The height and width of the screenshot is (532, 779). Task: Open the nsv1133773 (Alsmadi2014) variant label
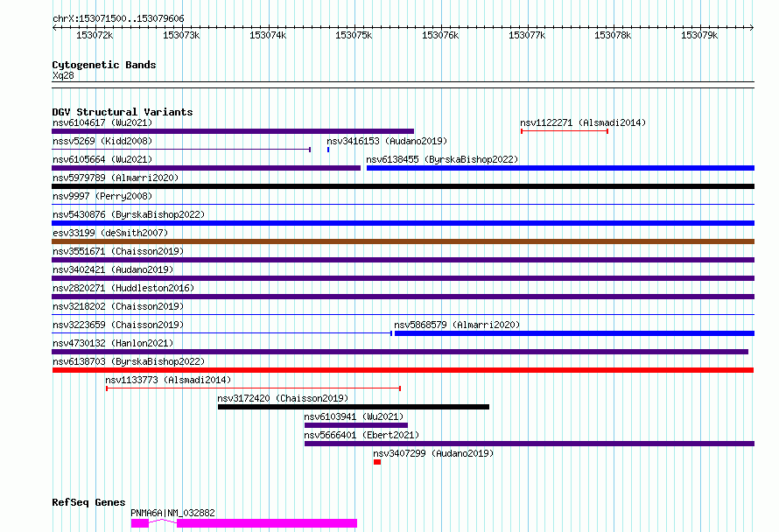click(168, 380)
